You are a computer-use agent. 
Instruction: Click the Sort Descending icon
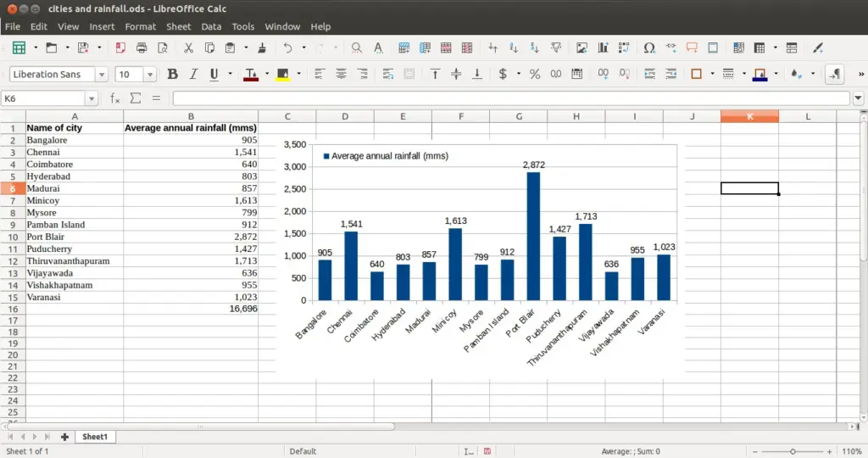pos(534,48)
